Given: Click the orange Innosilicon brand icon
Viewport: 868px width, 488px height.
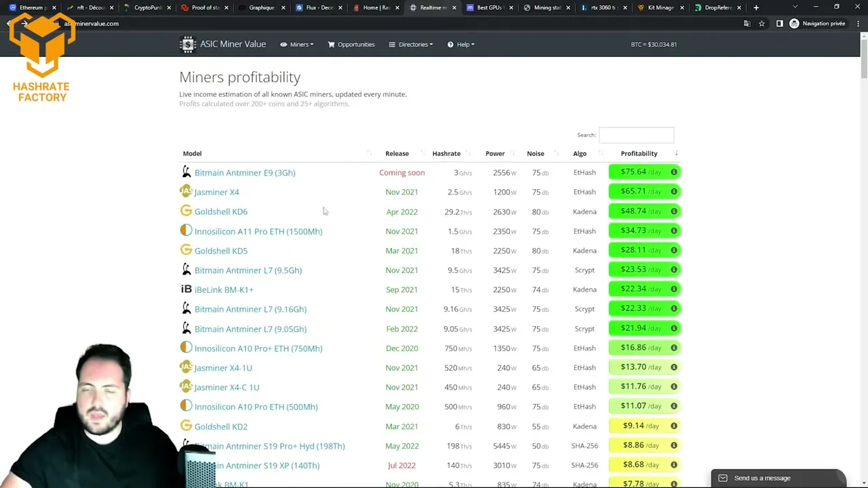Looking at the screenshot, I should pyautogui.click(x=186, y=231).
